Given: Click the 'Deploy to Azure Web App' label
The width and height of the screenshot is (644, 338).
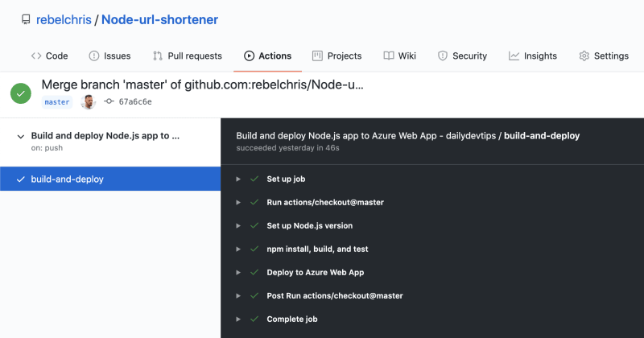Looking at the screenshot, I should (316, 272).
